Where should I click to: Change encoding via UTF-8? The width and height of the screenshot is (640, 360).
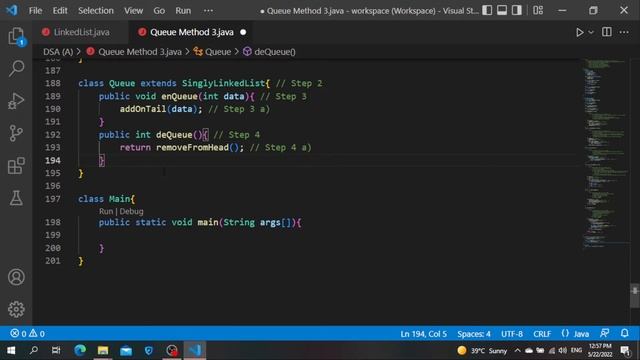(512, 334)
